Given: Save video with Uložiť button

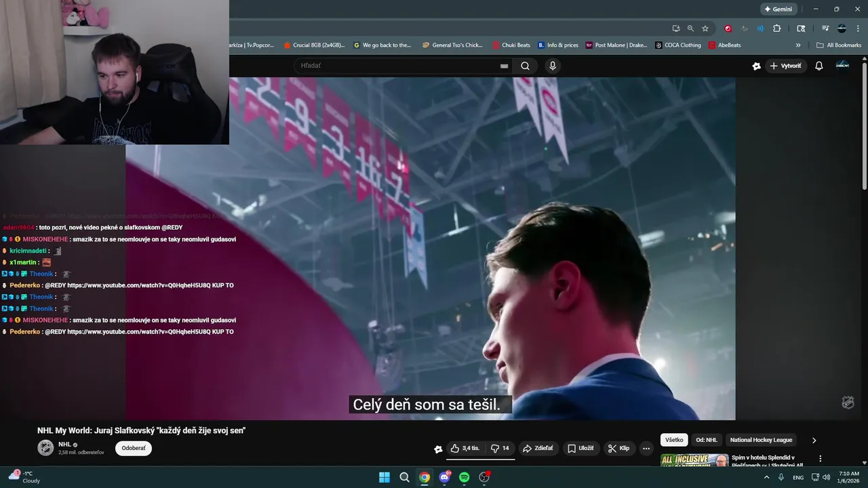Looking at the screenshot, I should click(x=580, y=448).
